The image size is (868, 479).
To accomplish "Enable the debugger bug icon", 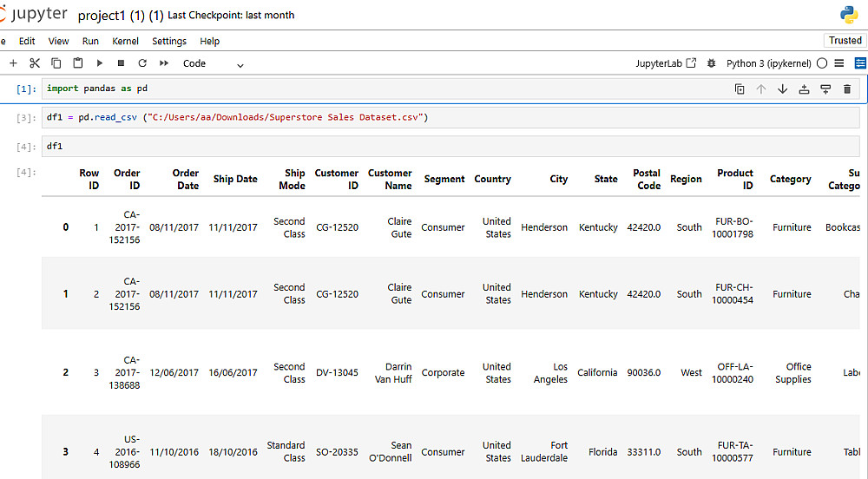I will [712, 63].
